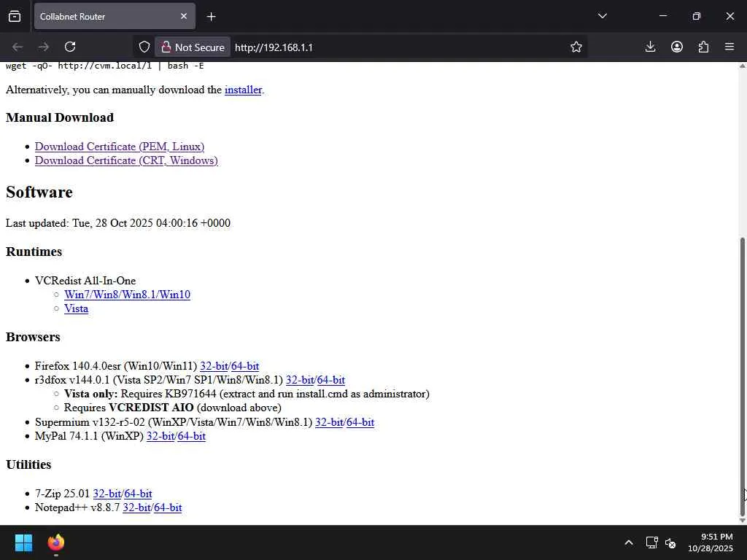Open the Firefox account icon
Image resolution: width=747 pixels, height=560 pixels.
point(677,47)
